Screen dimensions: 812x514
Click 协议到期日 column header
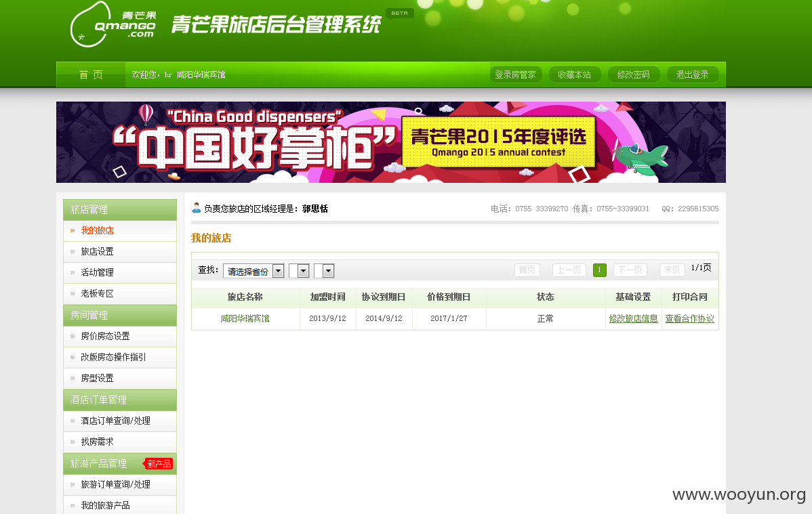tap(384, 297)
